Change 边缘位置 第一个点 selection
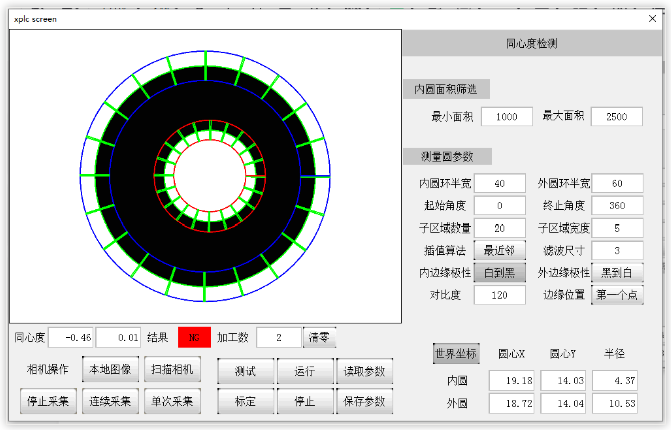Viewport: 671px width, 430px height. point(617,295)
